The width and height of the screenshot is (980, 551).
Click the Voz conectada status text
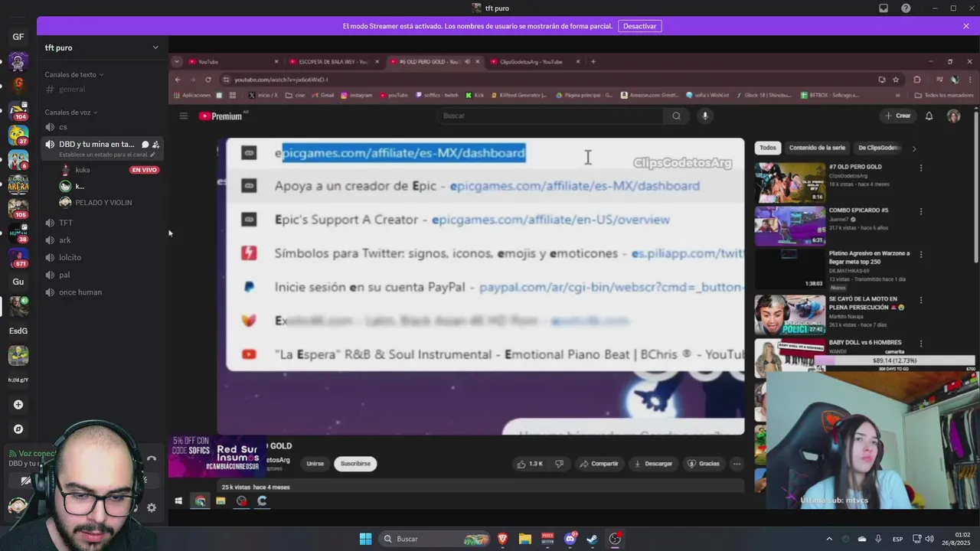coord(36,453)
